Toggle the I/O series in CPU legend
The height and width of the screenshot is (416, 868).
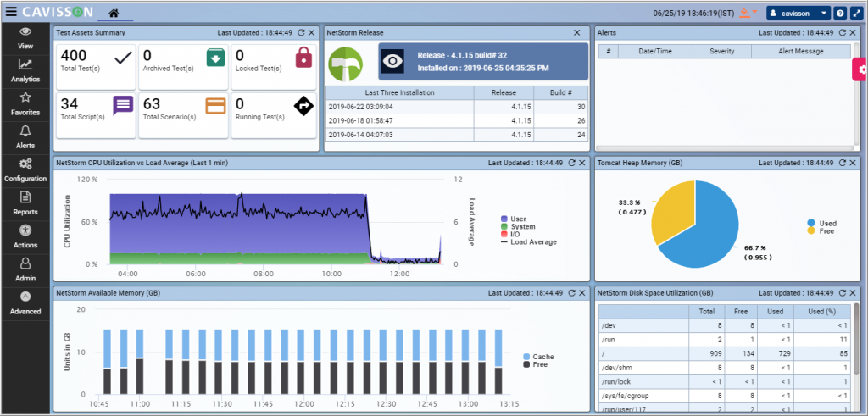point(509,235)
